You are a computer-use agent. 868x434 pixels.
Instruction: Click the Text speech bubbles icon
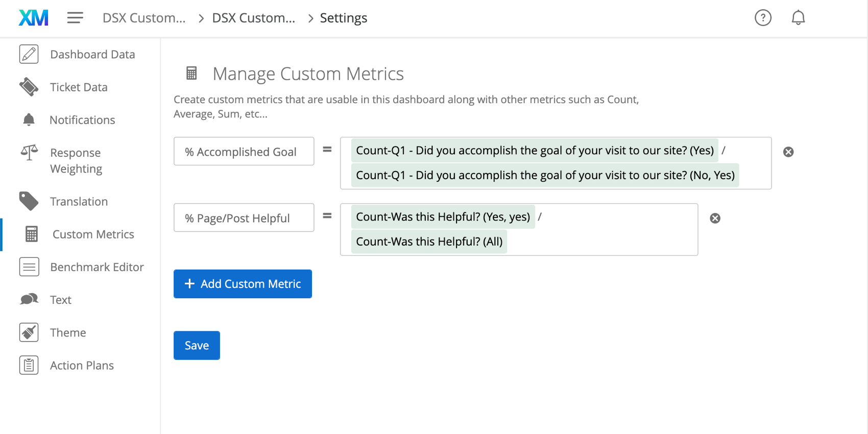click(29, 299)
